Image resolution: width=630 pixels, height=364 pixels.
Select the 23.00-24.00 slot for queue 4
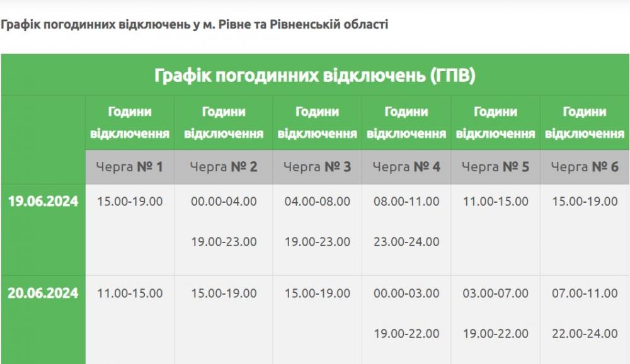tap(406, 242)
